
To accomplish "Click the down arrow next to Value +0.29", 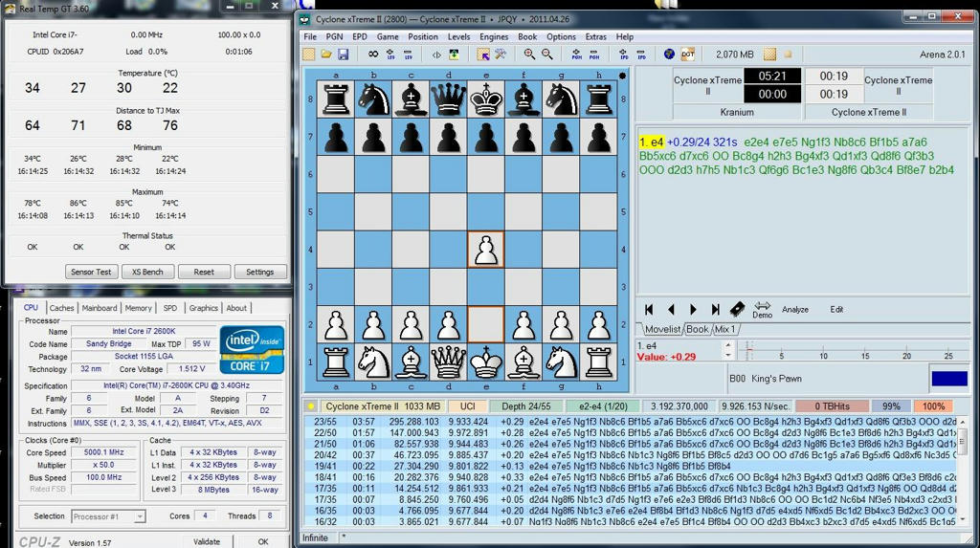I will [727, 356].
